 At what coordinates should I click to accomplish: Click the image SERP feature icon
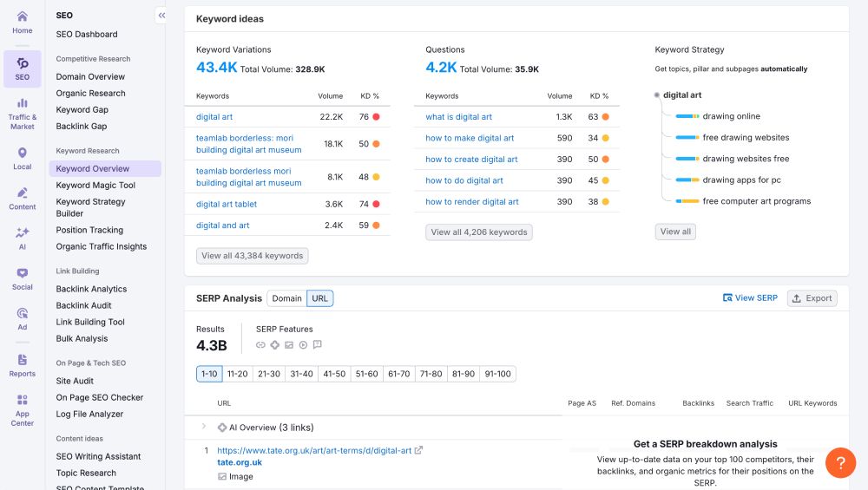pyautogui.click(x=289, y=345)
